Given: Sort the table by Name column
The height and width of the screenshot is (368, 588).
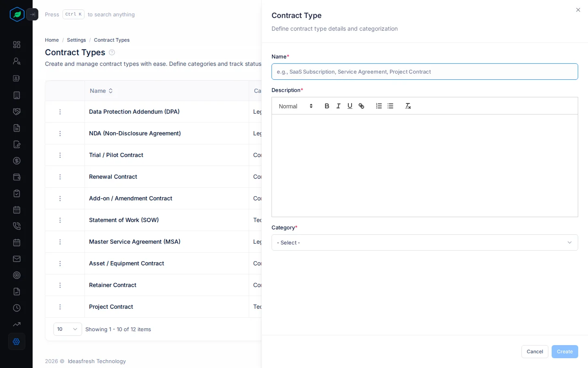Looking at the screenshot, I should click(101, 91).
